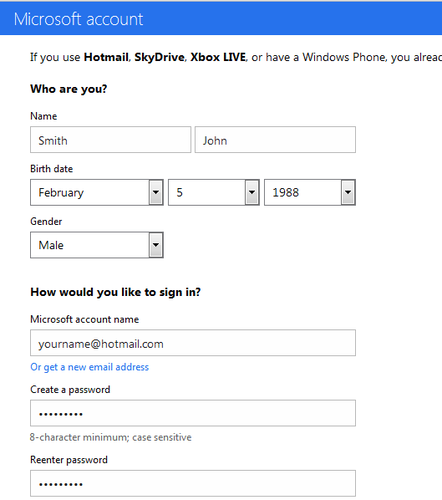
Task: Select the Create a password field
Action: point(193,413)
